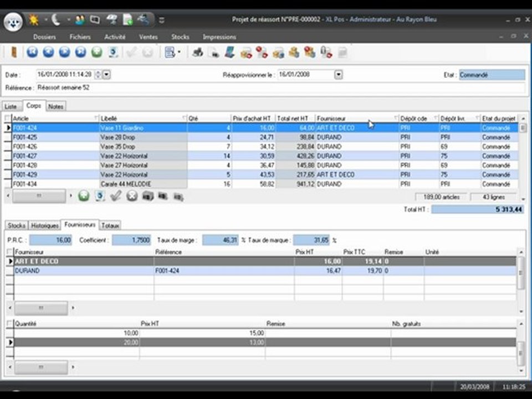
Task: Sort by the Qté column header
Action: point(209,118)
